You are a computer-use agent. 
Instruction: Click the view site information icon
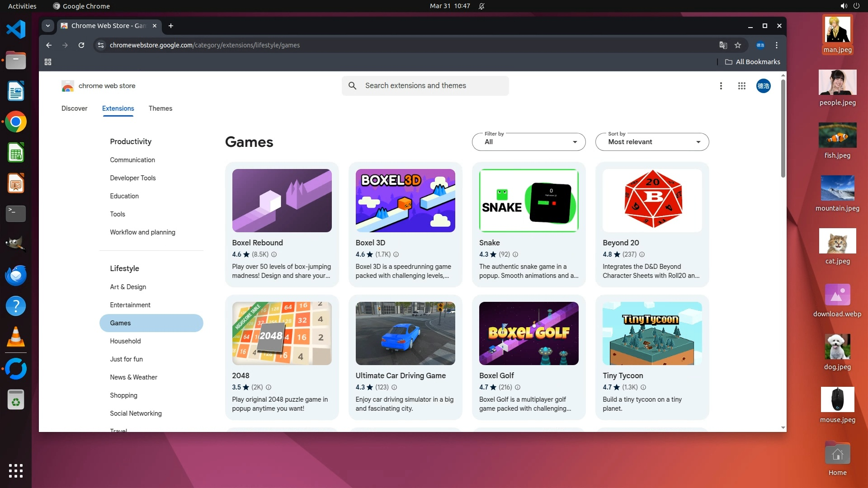pyautogui.click(x=101, y=45)
